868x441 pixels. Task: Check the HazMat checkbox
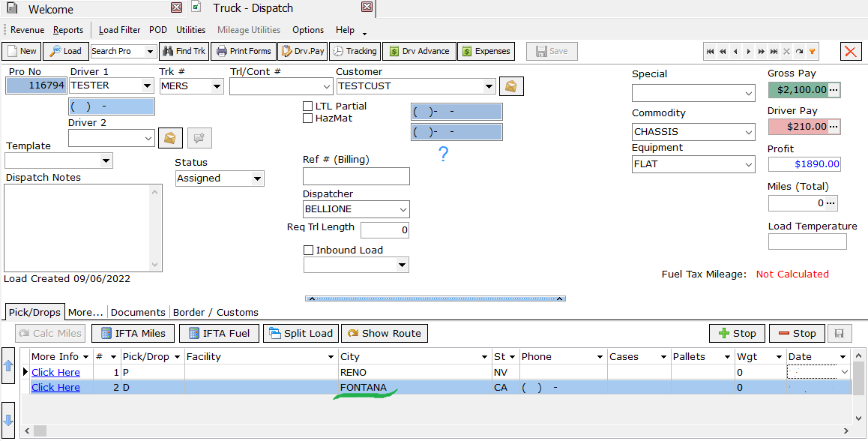click(307, 118)
